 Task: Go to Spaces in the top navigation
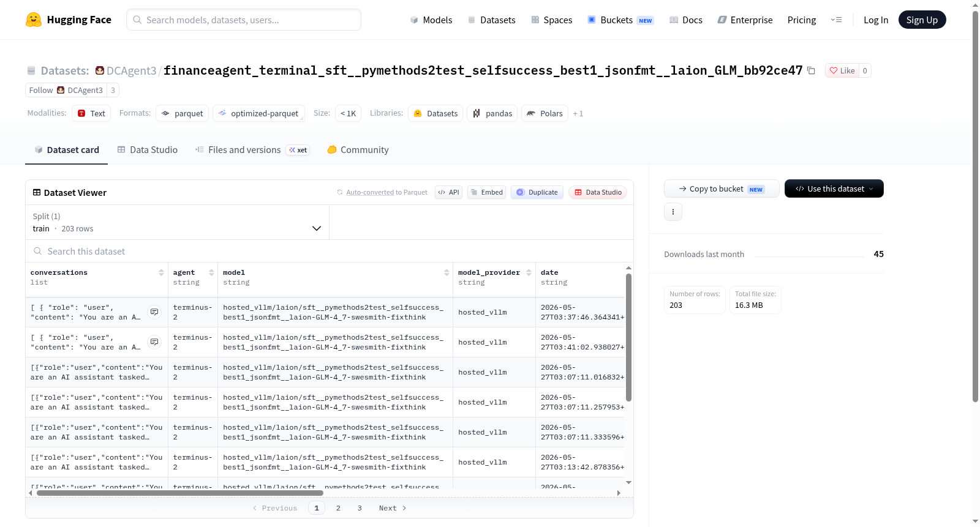tap(551, 20)
